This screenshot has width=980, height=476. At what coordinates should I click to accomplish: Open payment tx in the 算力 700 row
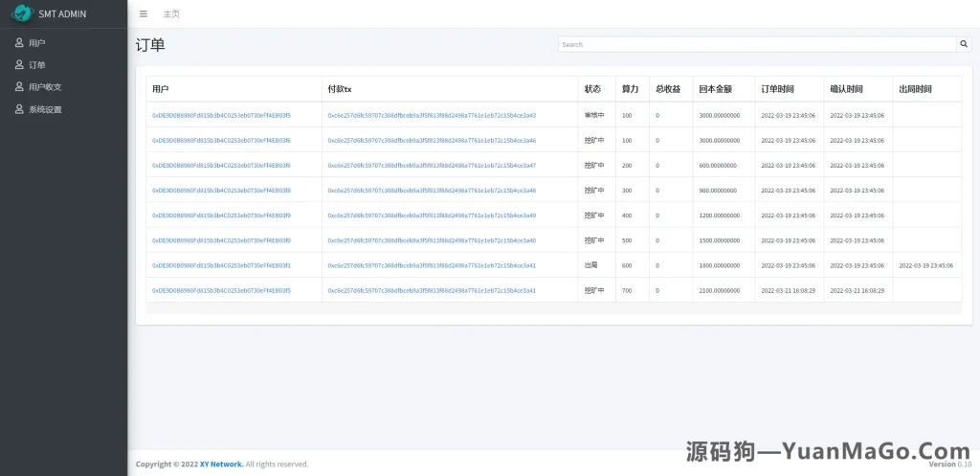coord(432,290)
